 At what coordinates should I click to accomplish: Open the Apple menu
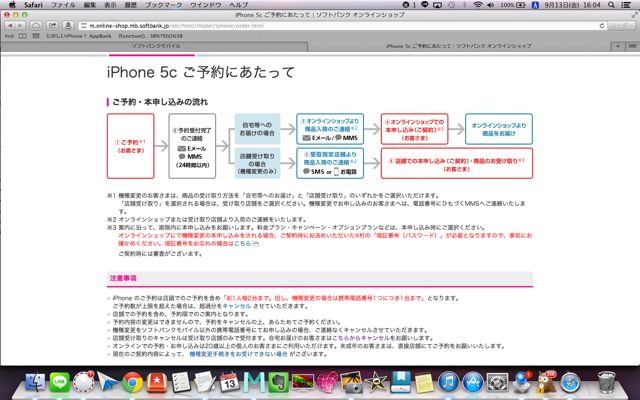click(12, 5)
